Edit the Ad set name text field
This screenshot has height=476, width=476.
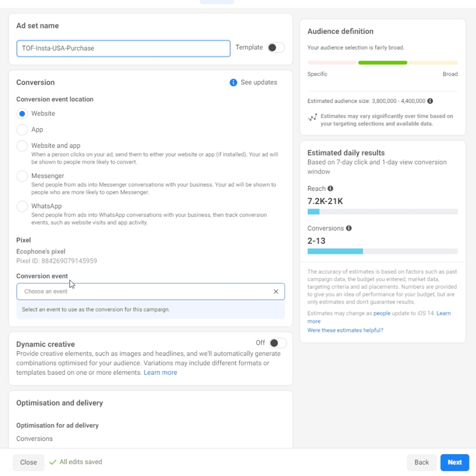[x=123, y=48]
